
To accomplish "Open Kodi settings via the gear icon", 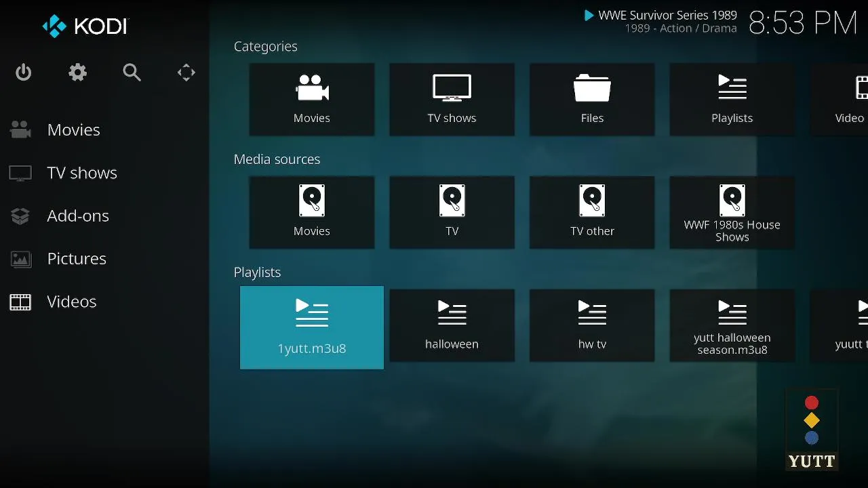I will [x=78, y=73].
